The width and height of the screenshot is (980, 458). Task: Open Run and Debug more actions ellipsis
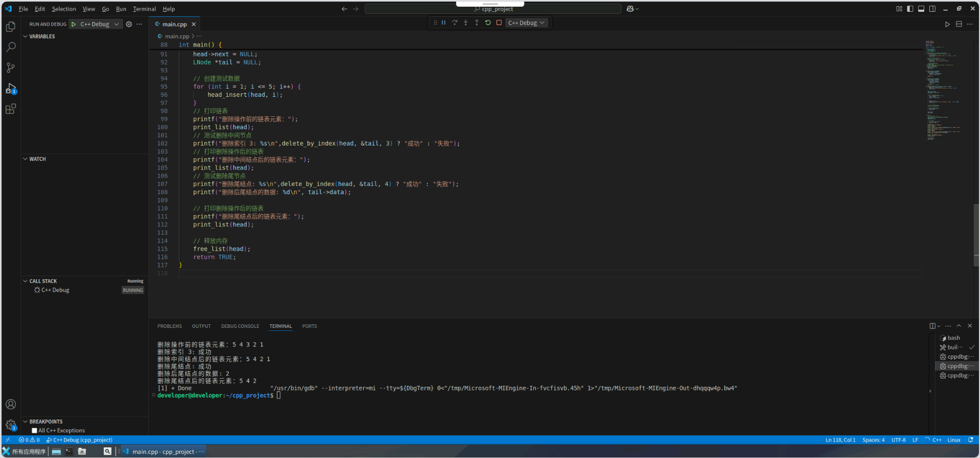point(139,24)
